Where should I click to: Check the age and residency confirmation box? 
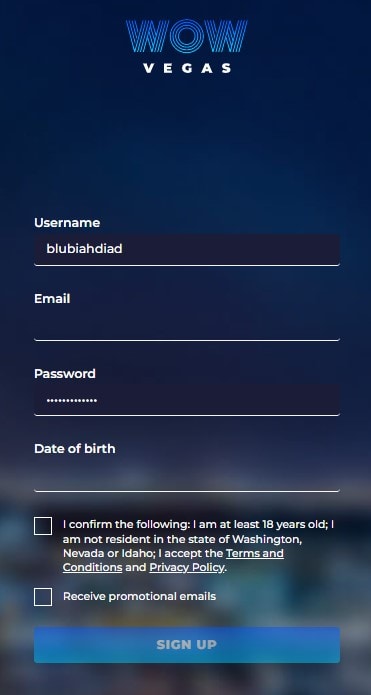(43, 526)
